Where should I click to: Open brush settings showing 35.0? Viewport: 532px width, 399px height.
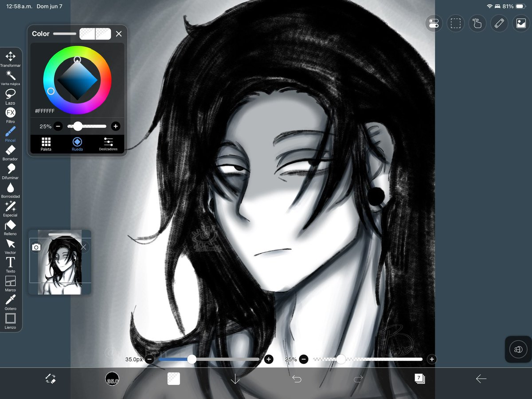coord(112,379)
